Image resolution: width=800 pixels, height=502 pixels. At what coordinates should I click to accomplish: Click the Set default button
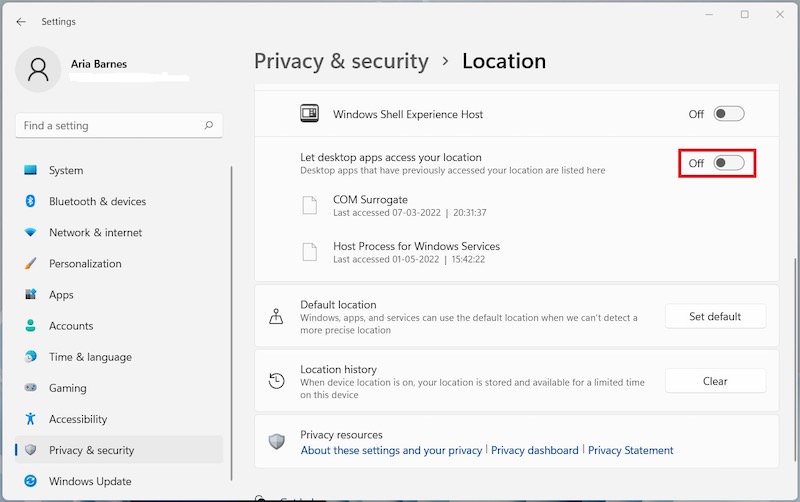pos(715,316)
